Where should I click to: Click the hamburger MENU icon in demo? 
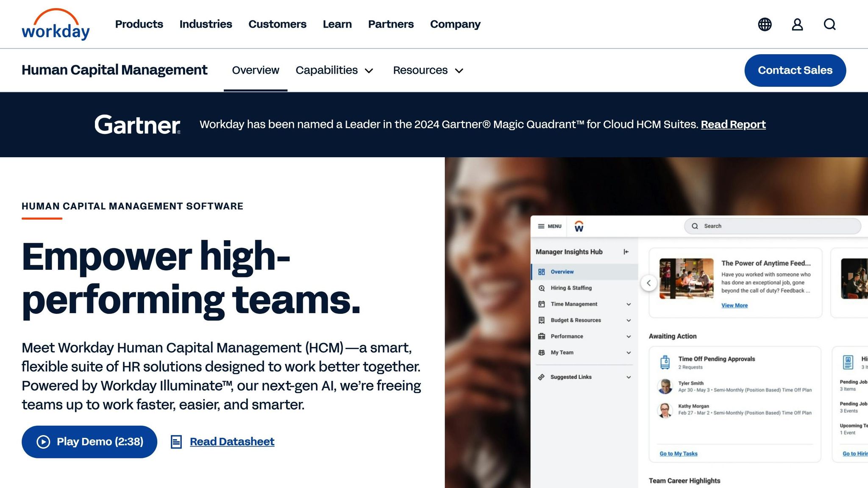point(541,226)
